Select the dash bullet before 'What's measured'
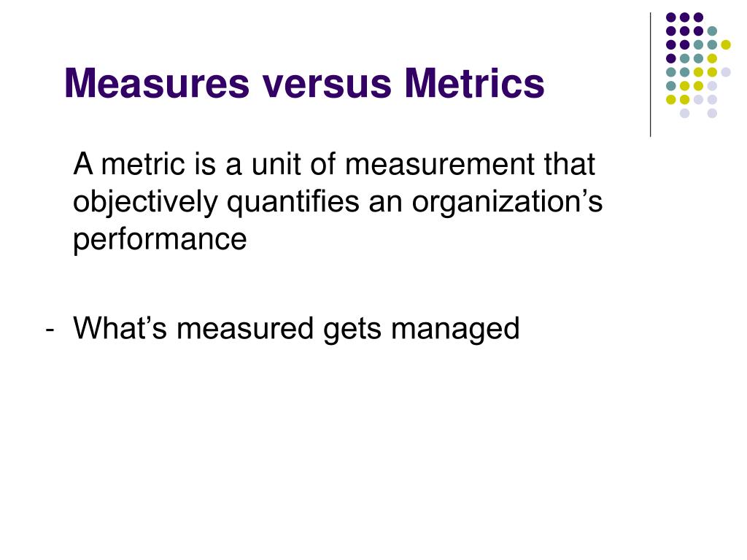The width and height of the screenshot is (747, 560). pos(50,330)
